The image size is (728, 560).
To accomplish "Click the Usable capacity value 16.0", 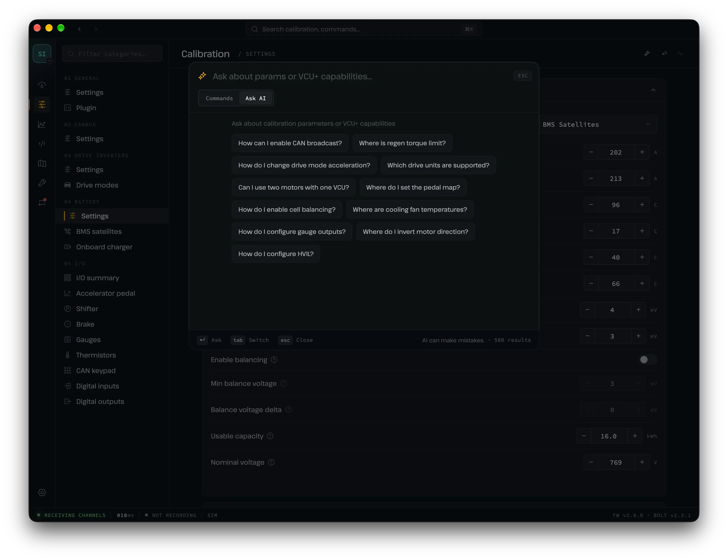I will [x=609, y=436].
